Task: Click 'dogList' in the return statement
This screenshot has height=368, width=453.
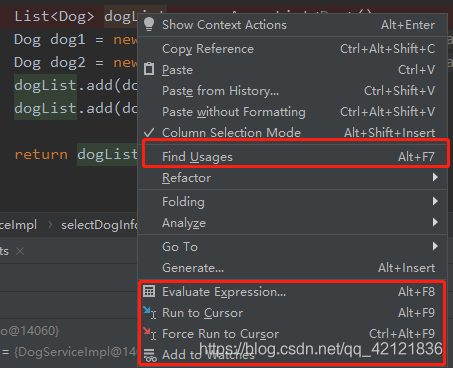Action: coord(107,154)
